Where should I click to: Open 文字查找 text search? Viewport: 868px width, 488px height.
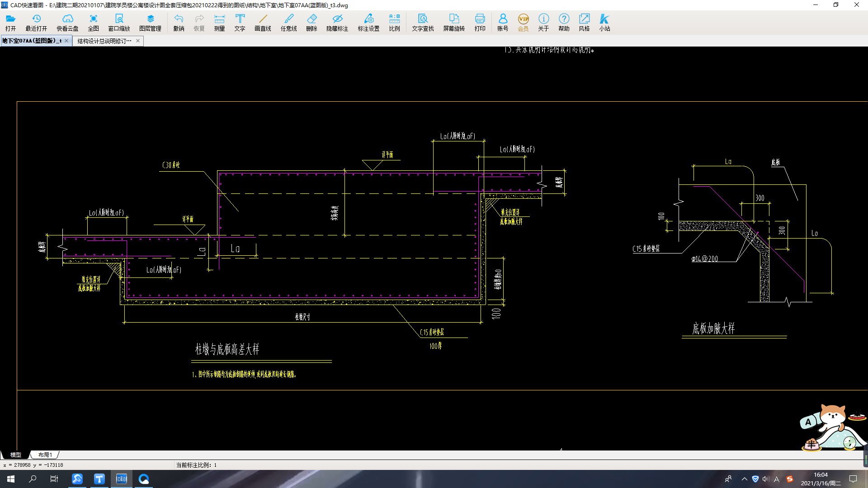423,23
